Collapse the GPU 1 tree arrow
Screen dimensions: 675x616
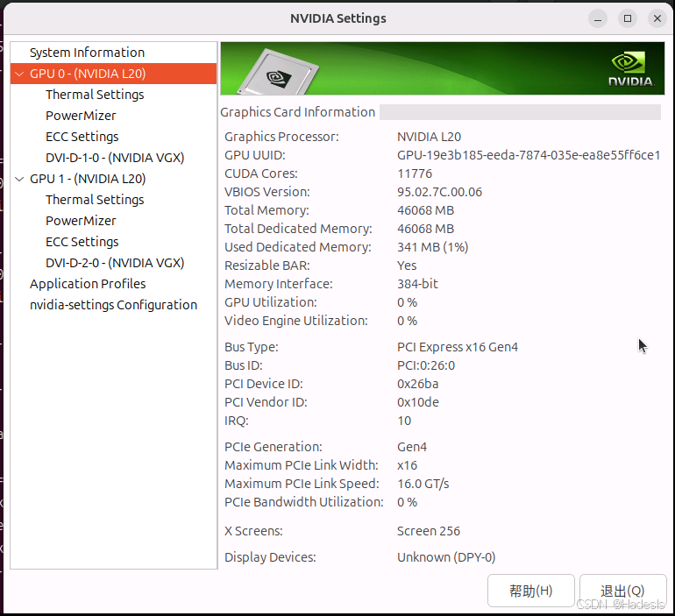[x=19, y=179]
